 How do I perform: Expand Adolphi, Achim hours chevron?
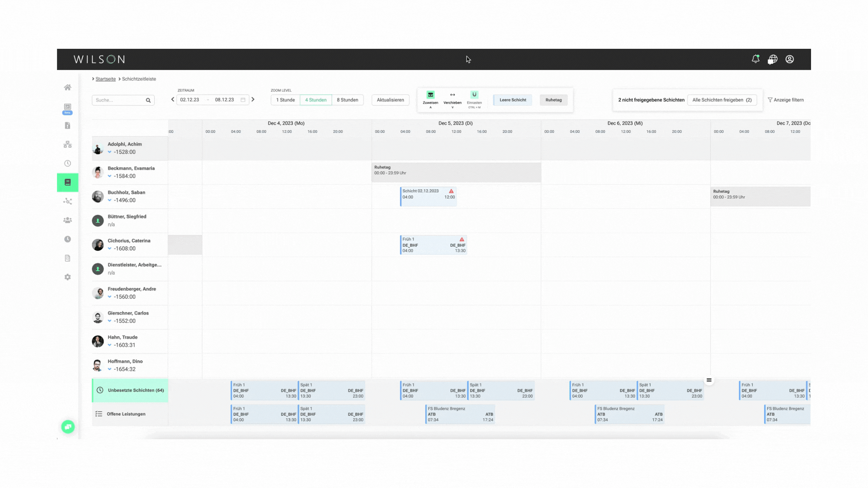(109, 152)
